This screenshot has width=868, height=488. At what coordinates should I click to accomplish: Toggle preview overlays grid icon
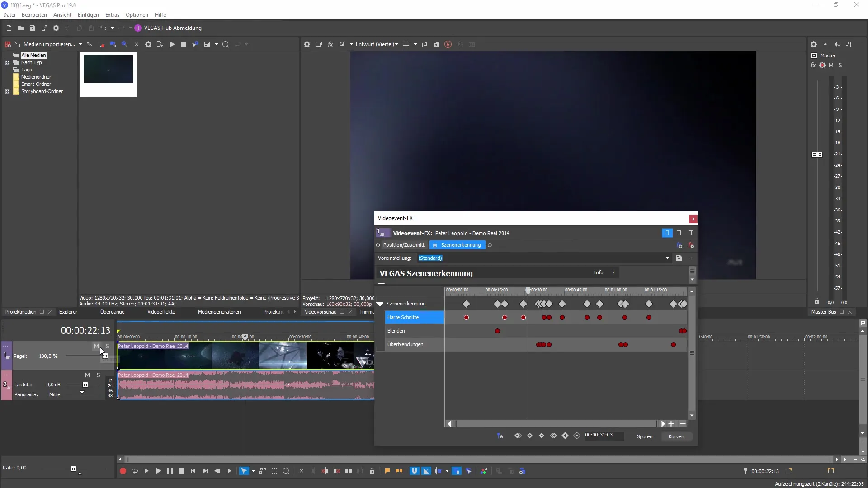click(406, 44)
